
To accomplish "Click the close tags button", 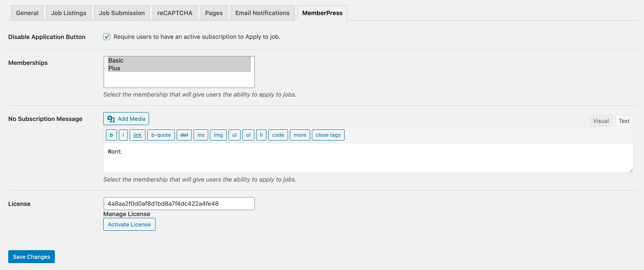I will tap(328, 135).
